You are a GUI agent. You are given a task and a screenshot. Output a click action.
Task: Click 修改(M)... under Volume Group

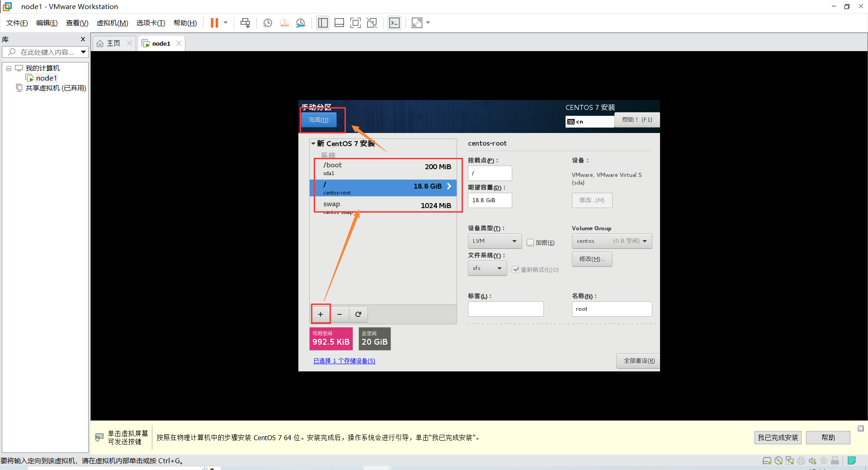coord(592,259)
